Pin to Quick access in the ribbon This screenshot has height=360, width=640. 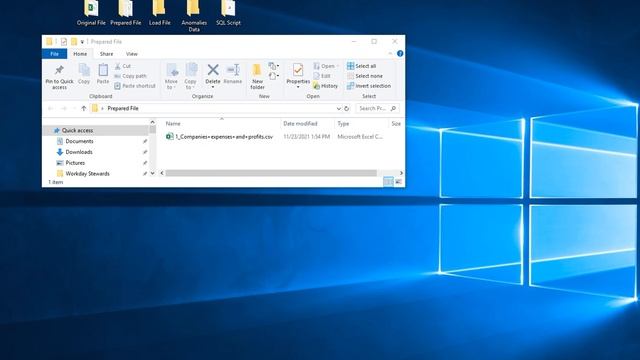click(59, 76)
